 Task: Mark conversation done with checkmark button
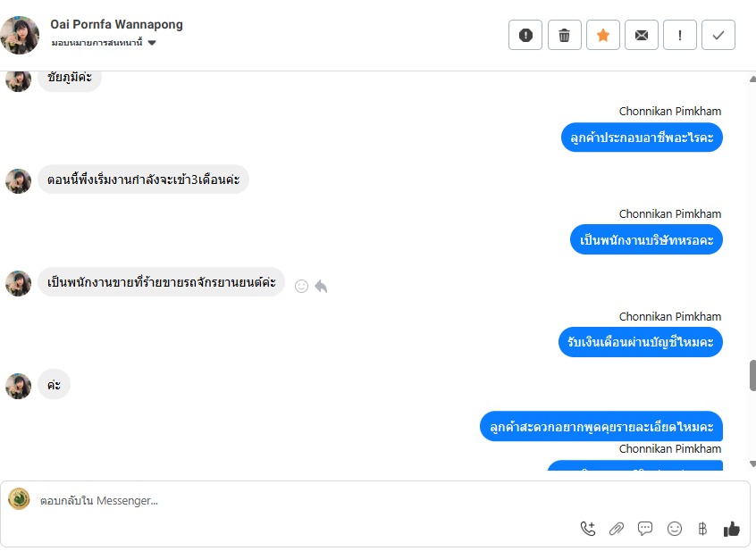[x=718, y=35]
